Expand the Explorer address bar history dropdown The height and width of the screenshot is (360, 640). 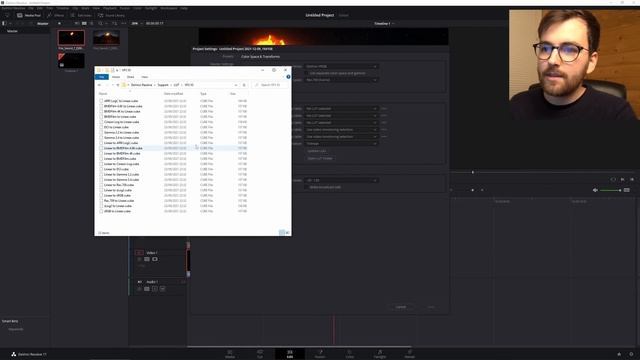(x=236, y=85)
